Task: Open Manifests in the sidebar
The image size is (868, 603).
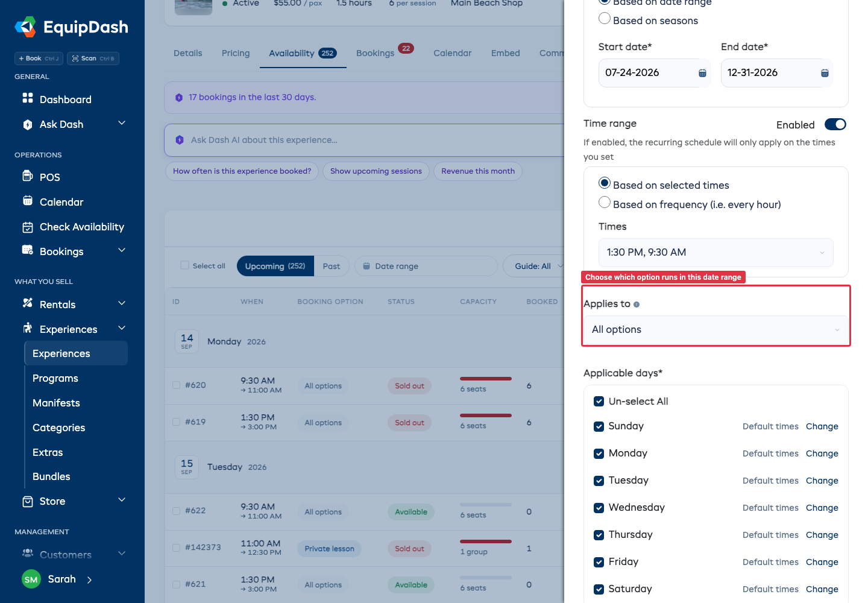Action: (x=56, y=403)
